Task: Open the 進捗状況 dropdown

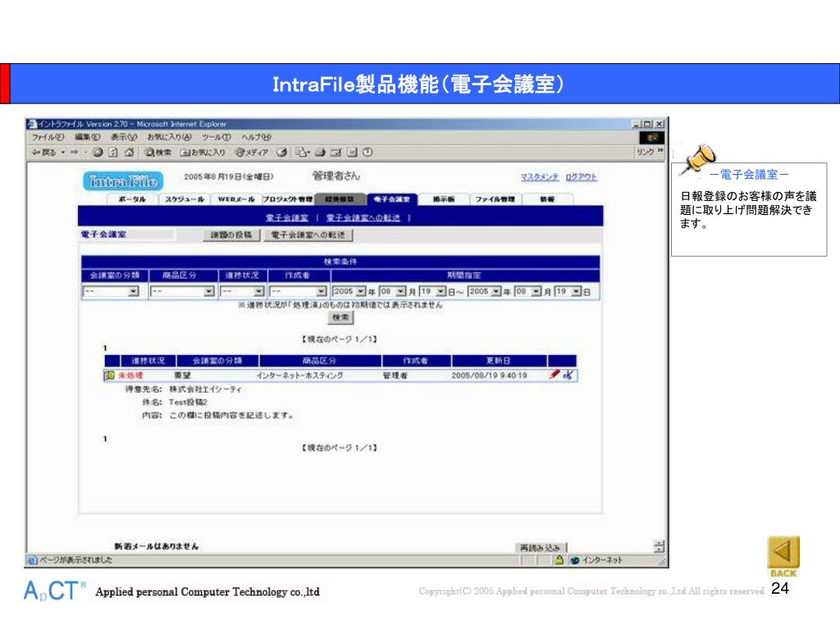Action: (x=242, y=291)
